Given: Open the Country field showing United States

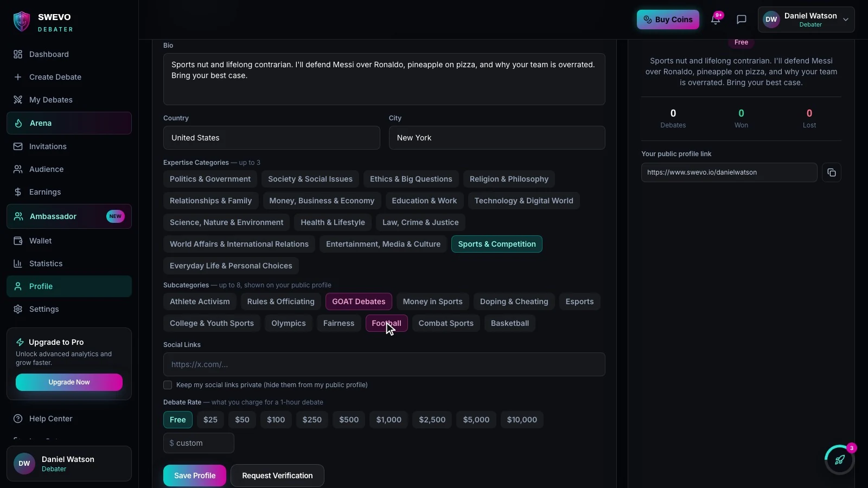Looking at the screenshot, I should pyautogui.click(x=271, y=138).
